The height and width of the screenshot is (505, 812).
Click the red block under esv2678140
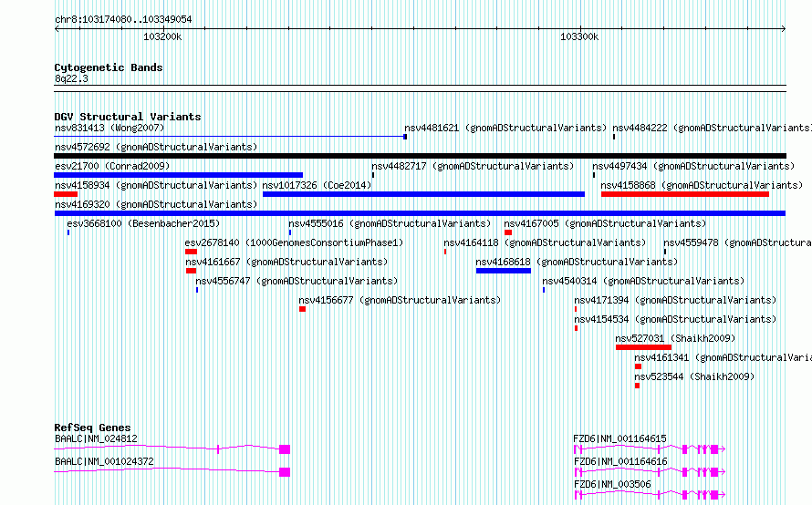(191, 252)
